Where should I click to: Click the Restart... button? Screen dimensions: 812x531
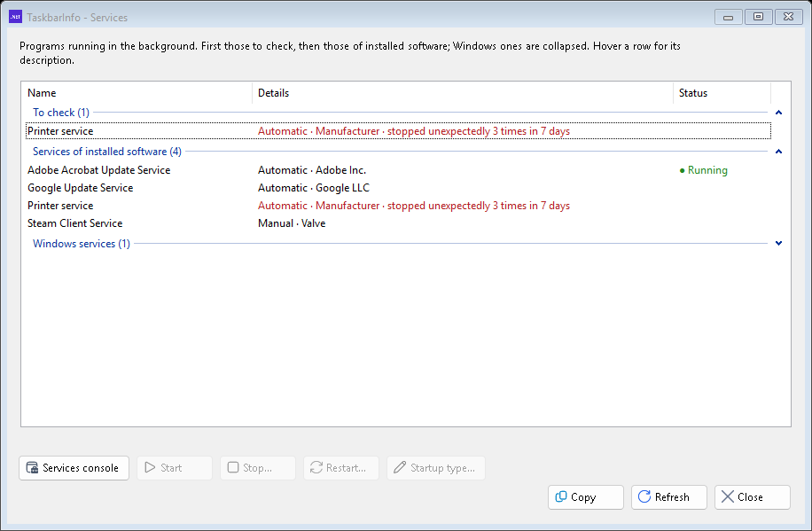tap(341, 468)
